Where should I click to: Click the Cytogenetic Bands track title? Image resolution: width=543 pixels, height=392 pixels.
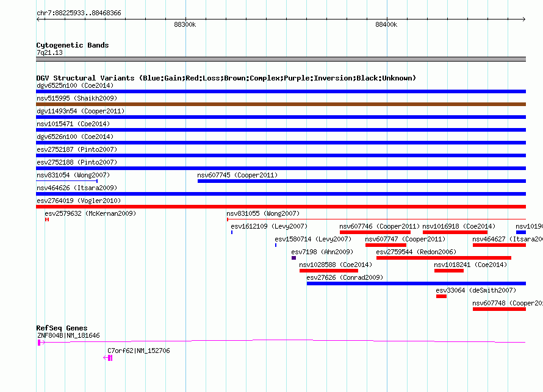point(73,45)
